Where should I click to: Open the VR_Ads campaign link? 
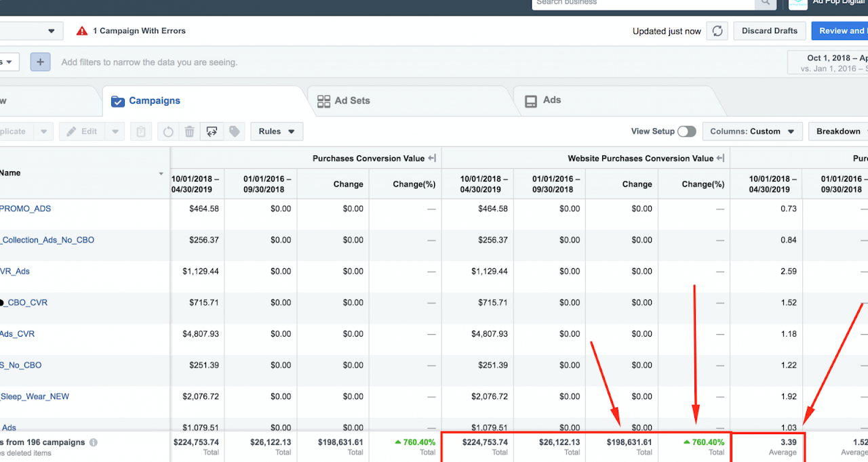[15, 271]
